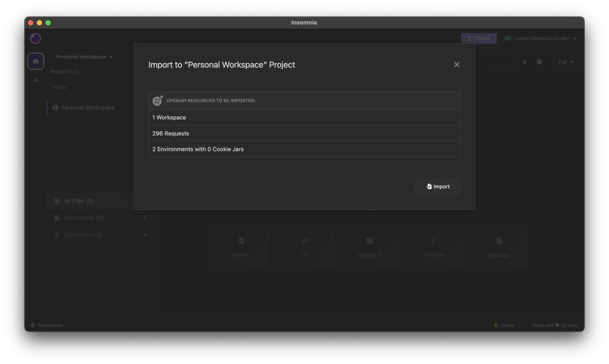
Task: Choose the Clipboard import card
Action: coord(370,248)
